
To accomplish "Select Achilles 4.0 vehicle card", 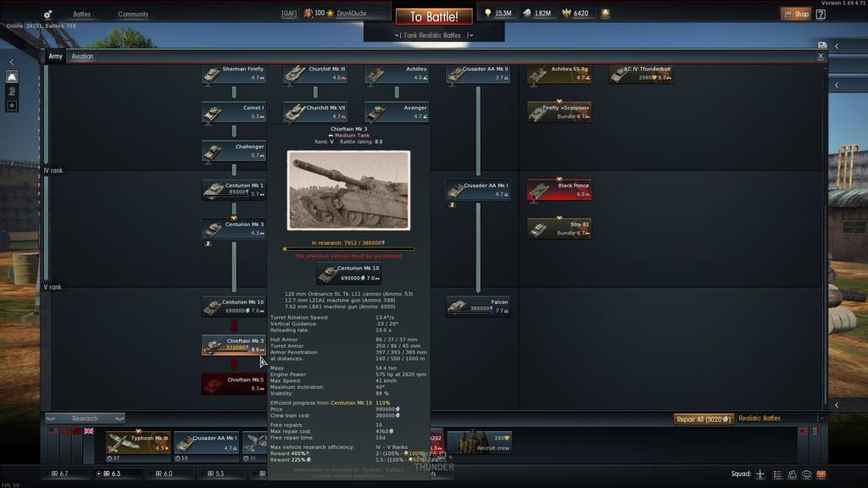I will (x=397, y=74).
